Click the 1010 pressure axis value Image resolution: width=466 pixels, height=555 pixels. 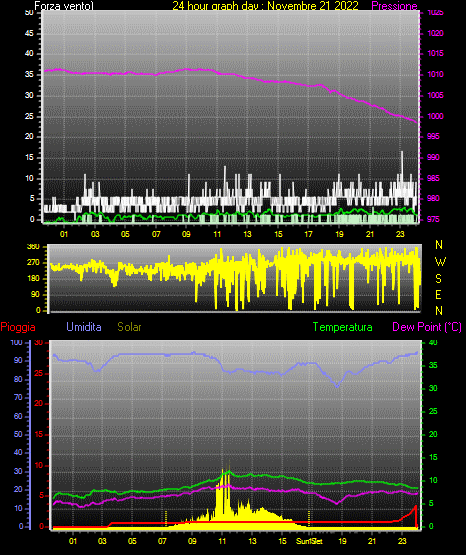click(435, 74)
